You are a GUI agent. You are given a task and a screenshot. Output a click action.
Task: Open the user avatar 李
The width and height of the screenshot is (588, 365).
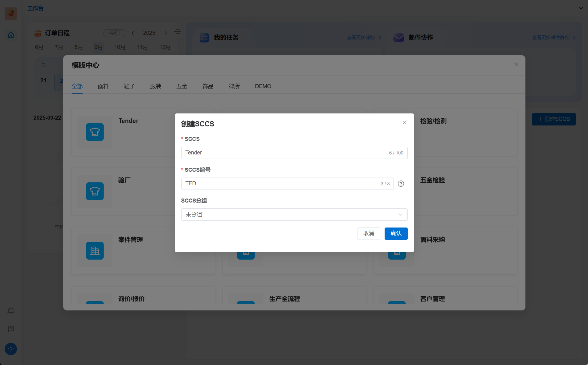pyautogui.click(x=11, y=349)
